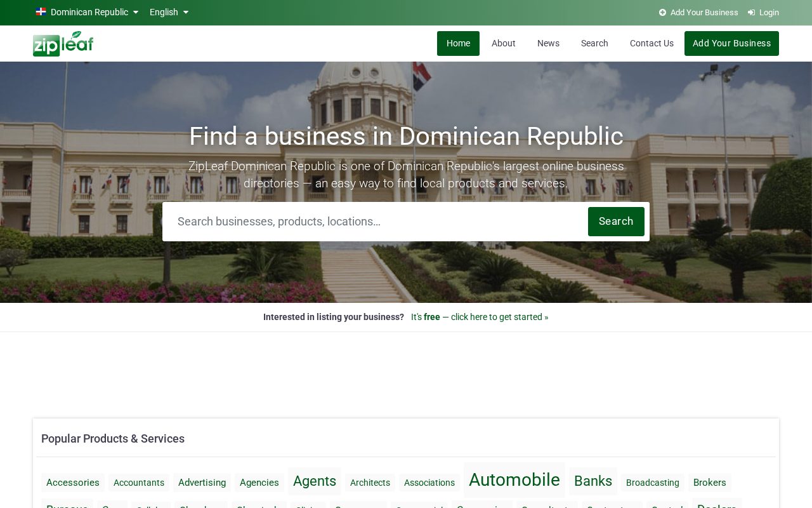The height and width of the screenshot is (508, 812).
Task: Click the Find a business in Dominican Republic headline
Action: (x=406, y=137)
